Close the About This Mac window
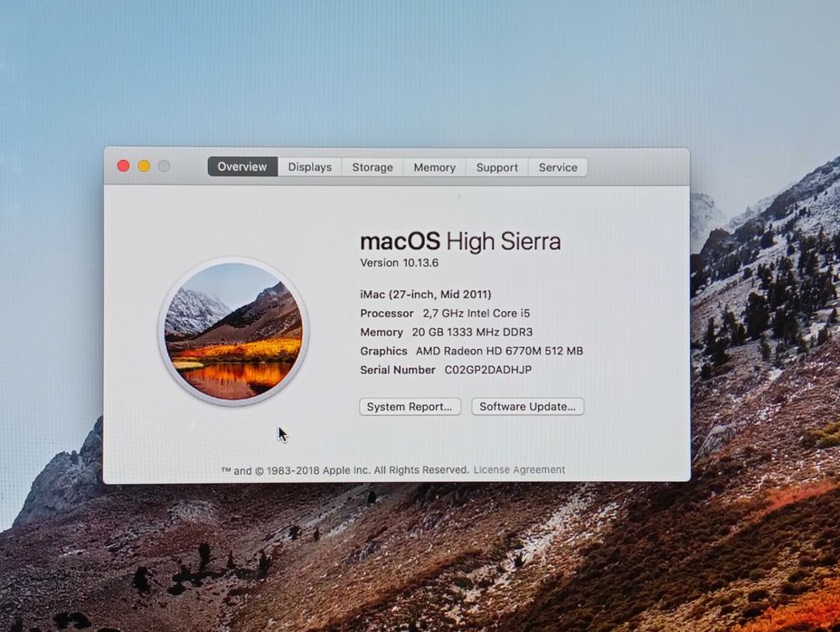Image resolution: width=840 pixels, height=632 pixels. click(x=123, y=166)
